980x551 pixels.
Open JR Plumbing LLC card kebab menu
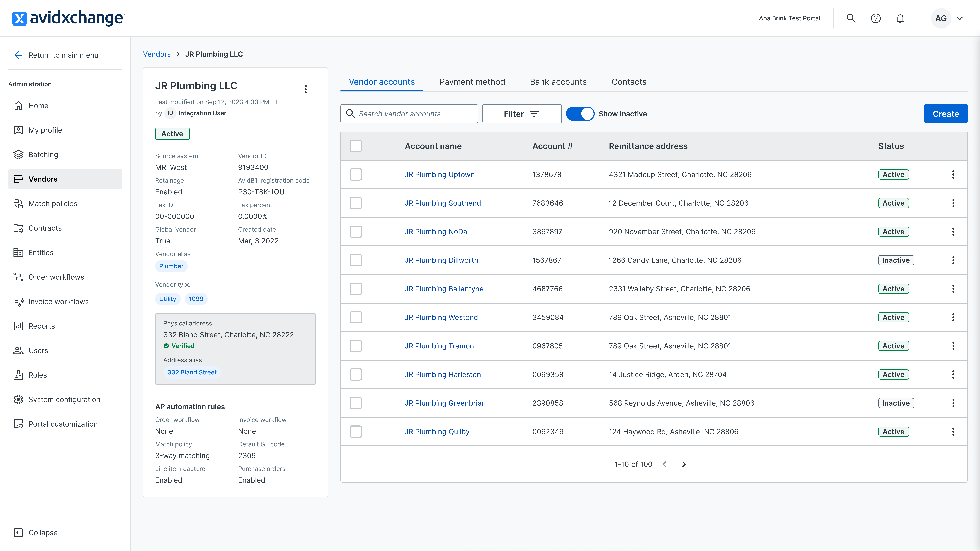(x=305, y=89)
